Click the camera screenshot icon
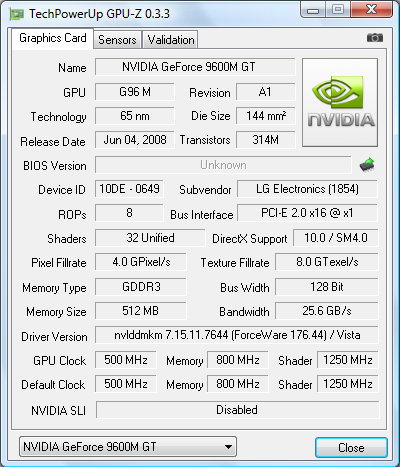The height and width of the screenshot is (467, 400). click(x=375, y=38)
